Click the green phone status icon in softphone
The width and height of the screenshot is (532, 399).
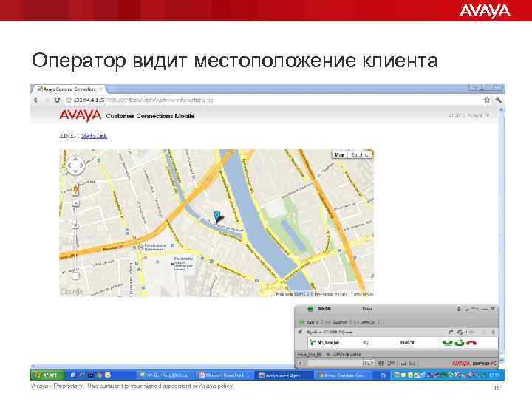[x=310, y=309]
